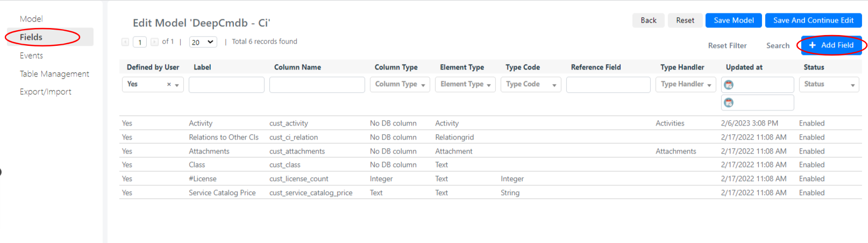868x243 pixels.
Task: Click the Save And Continue Edit button
Action: [x=813, y=20]
